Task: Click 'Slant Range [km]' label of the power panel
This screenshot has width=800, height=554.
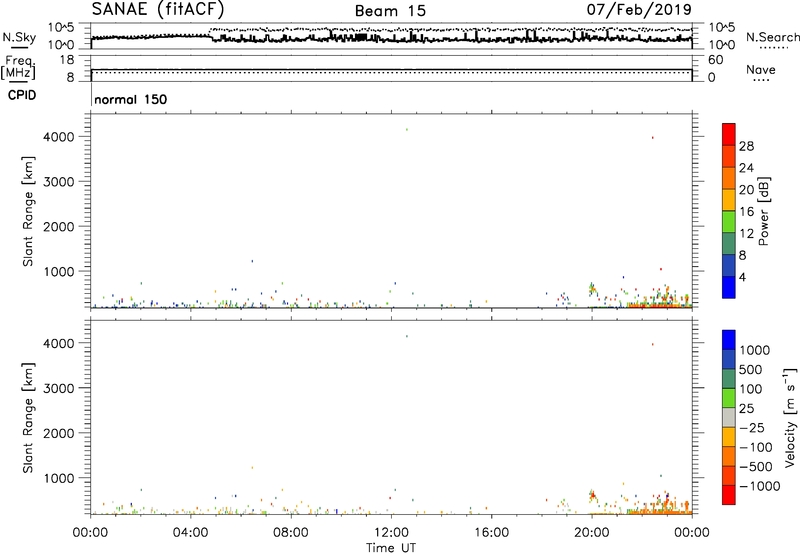Action: pos(28,211)
